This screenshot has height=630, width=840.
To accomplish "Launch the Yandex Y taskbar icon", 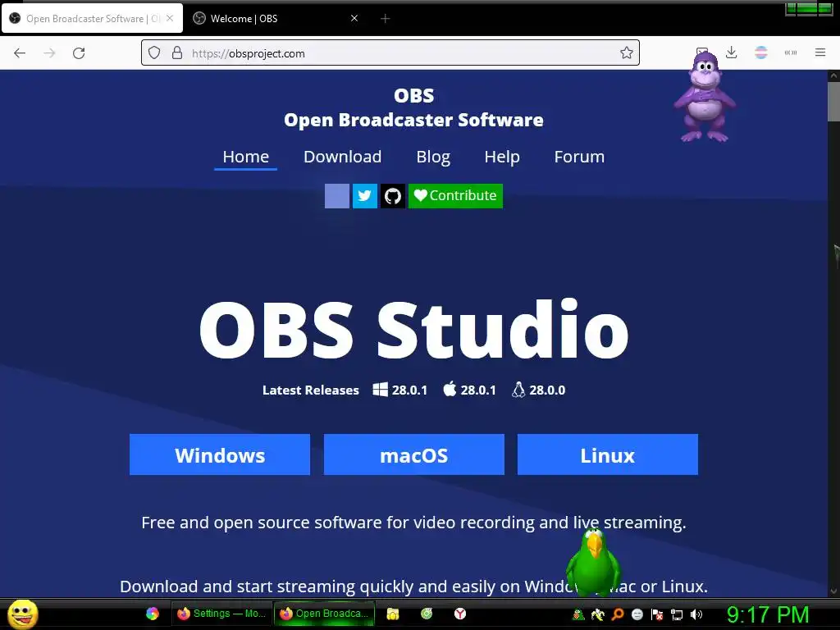I will point(460,614).
